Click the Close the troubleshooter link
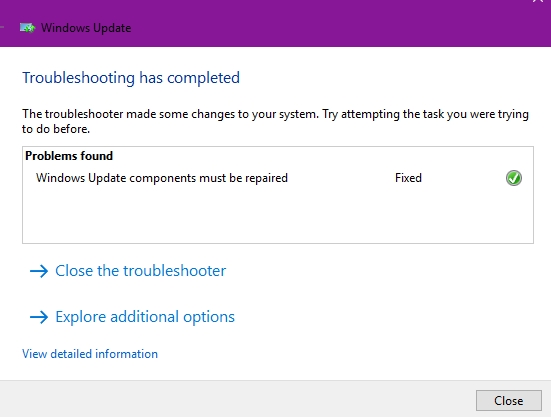 141,271
